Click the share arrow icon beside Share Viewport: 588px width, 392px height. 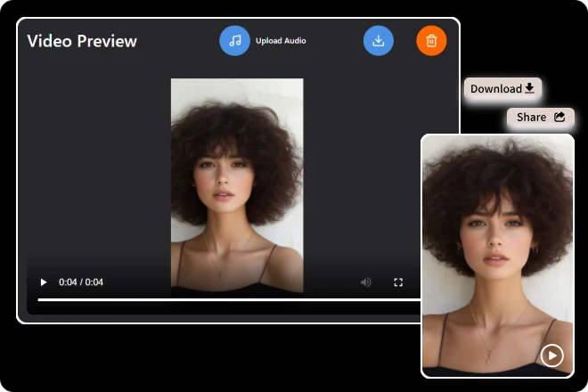click(x=559, y=117)
